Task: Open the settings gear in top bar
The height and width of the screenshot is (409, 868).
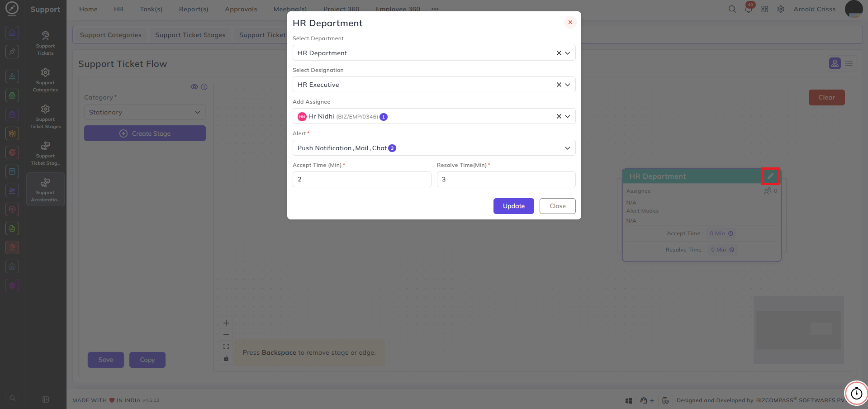Action: (x=781, y=9)
